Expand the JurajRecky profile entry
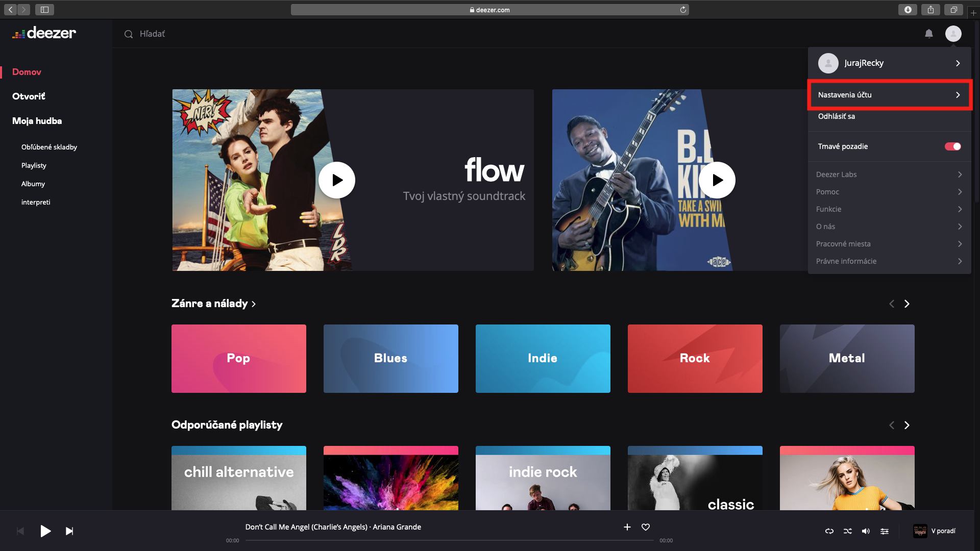Image resolution: width=980 pixels, height=551 pixels. coord(890,63)
